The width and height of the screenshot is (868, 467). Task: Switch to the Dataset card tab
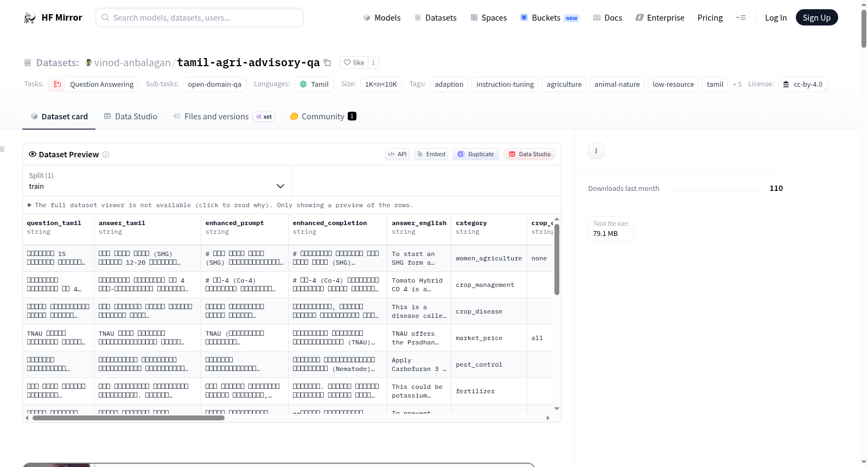[59, 116]
